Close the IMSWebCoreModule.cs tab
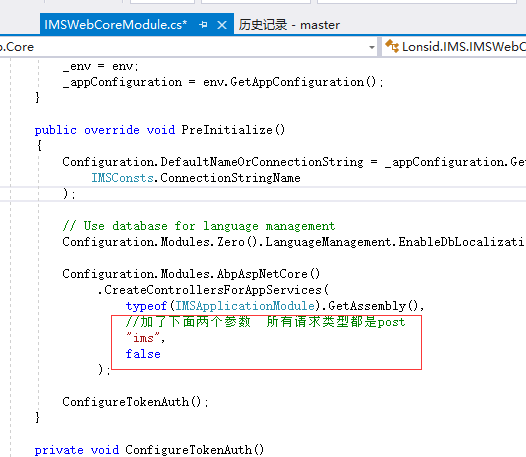Viewport: 526px width, 457px height. pyautogui.click(x=222, y=25)
